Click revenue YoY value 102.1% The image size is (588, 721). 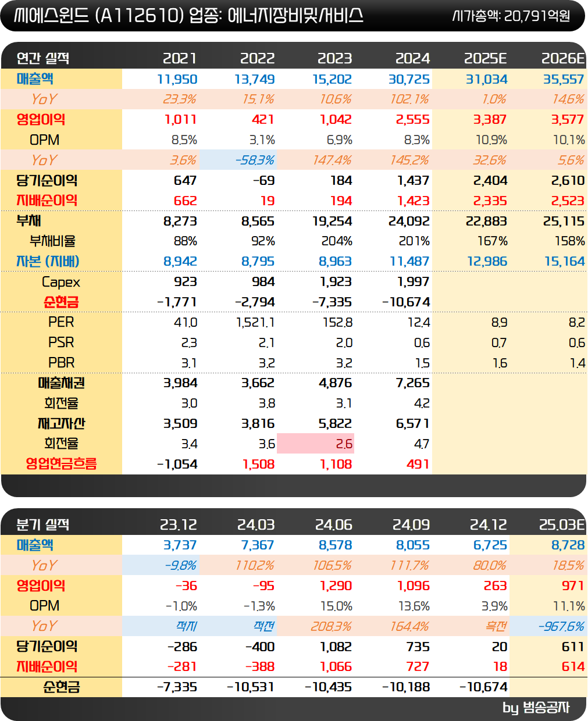pyautogui.click(x=409, y=99)
